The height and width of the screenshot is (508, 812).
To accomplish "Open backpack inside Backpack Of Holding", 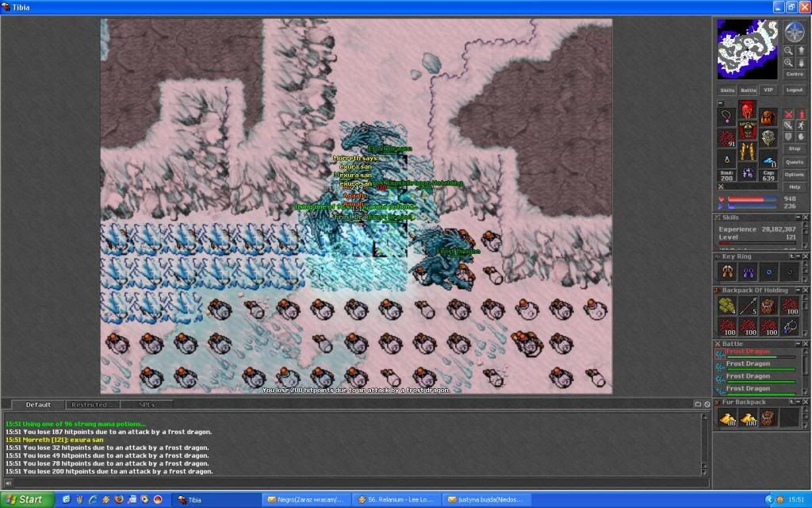I will [x=768, y=306].
